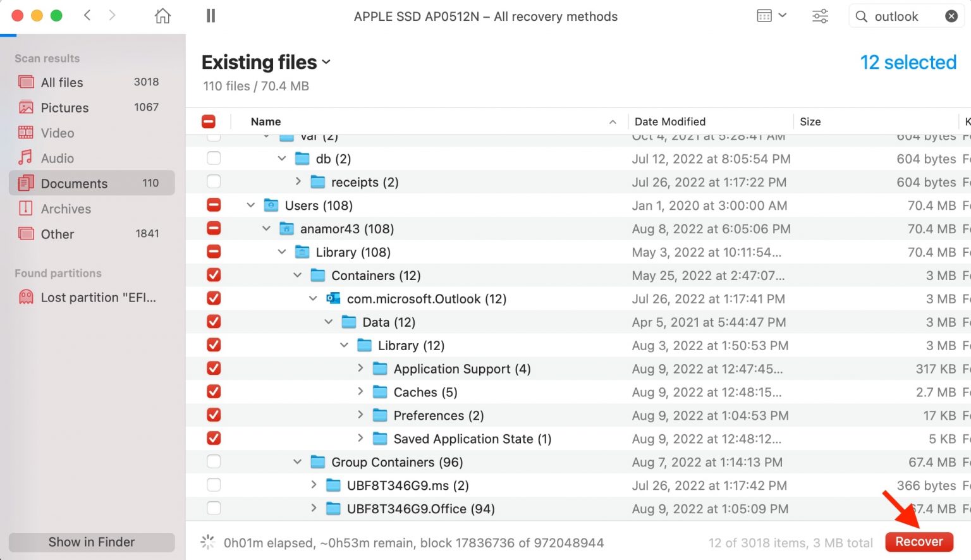Open the view layout switcher icon

(x=771, y=15)
